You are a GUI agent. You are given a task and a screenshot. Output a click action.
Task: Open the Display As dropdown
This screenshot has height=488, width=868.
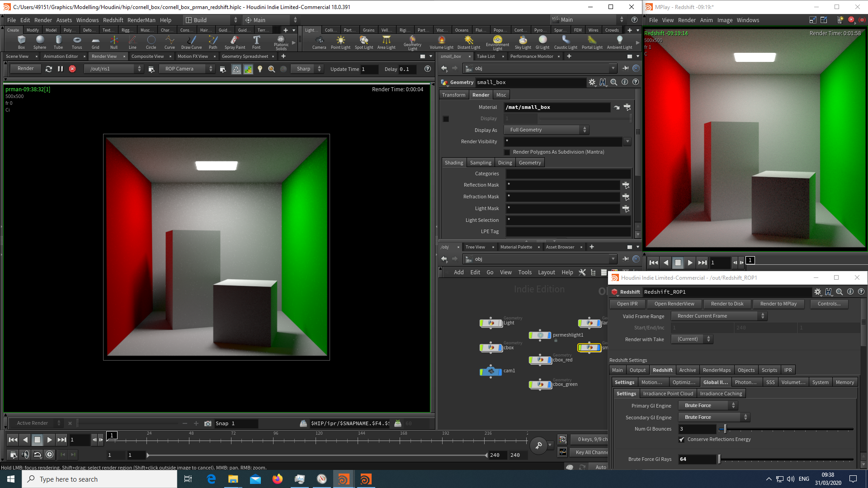546,130
